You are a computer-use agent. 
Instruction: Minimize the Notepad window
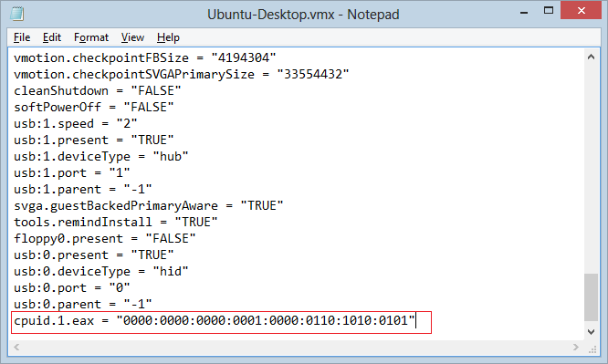(524, 12)
